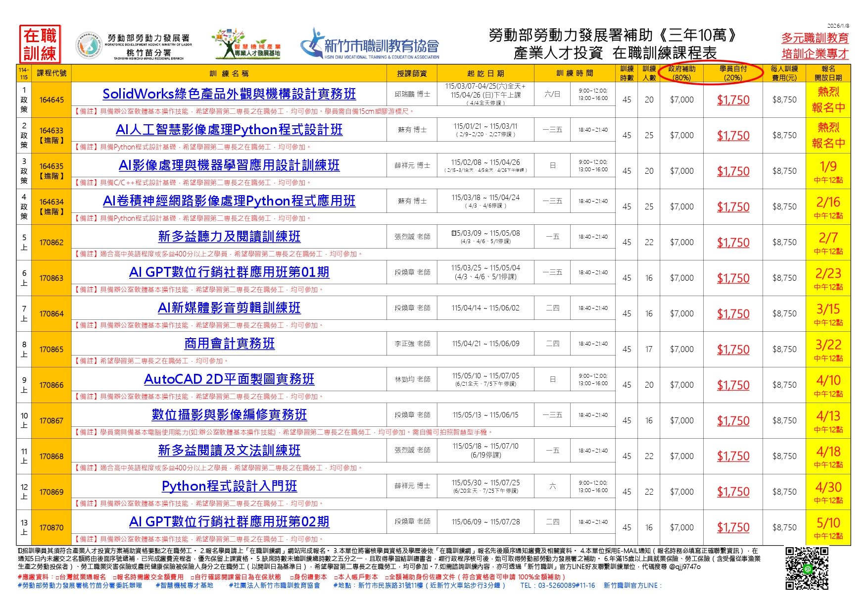This screenshot has width=868, height=614.
Task: Open the 新多益聽力及閱讀訓練班 course link
Action: pos(229,236)
